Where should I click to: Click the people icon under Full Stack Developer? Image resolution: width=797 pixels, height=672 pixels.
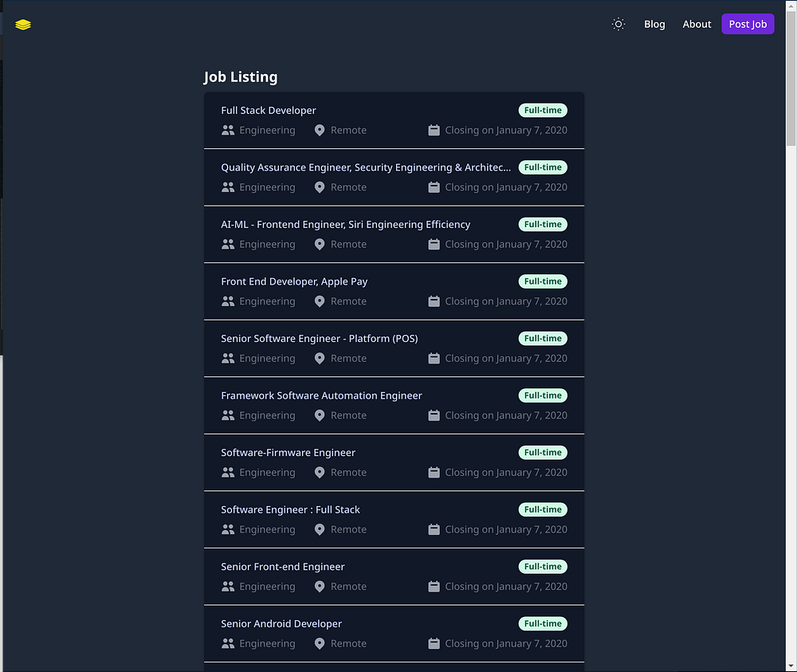[228, 130]
